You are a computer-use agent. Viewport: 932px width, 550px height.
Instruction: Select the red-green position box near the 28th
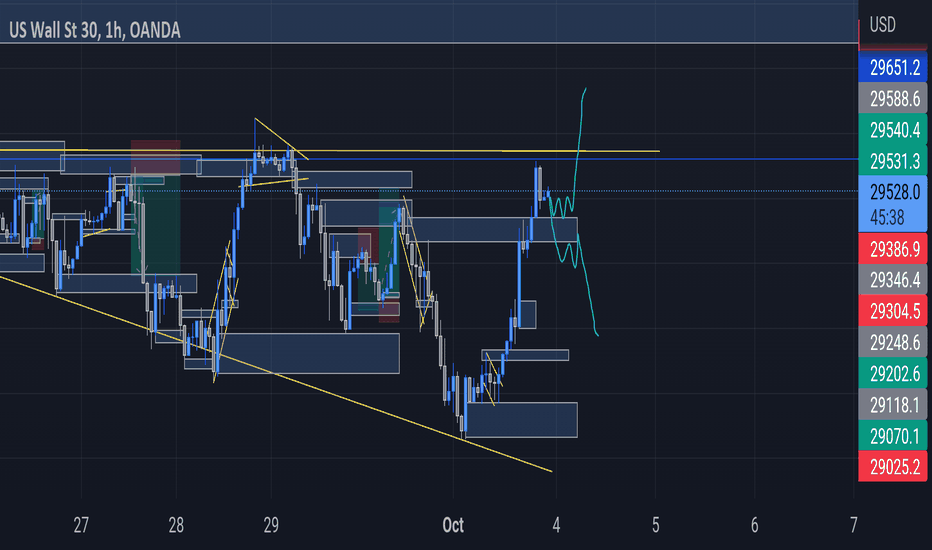point(156,207)
